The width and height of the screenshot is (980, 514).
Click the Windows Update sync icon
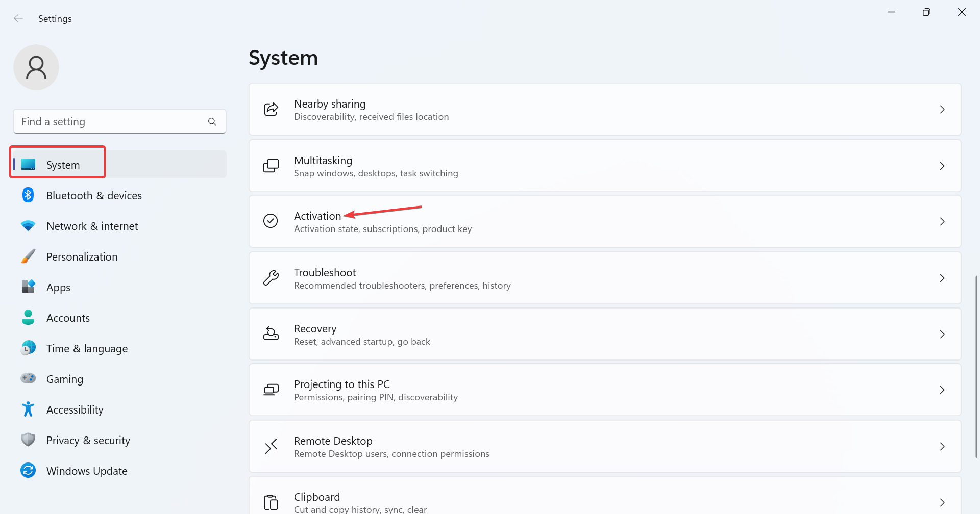coord(28,471)
